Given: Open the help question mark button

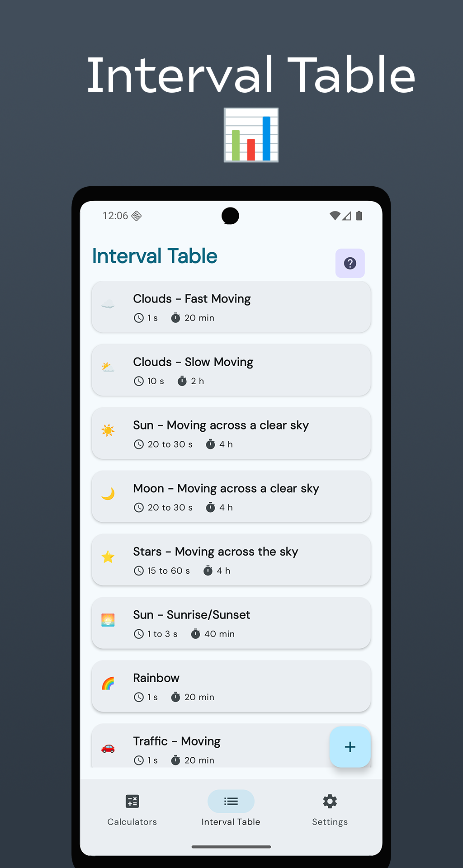Looking at the screenshot, I should coord(350,263).
